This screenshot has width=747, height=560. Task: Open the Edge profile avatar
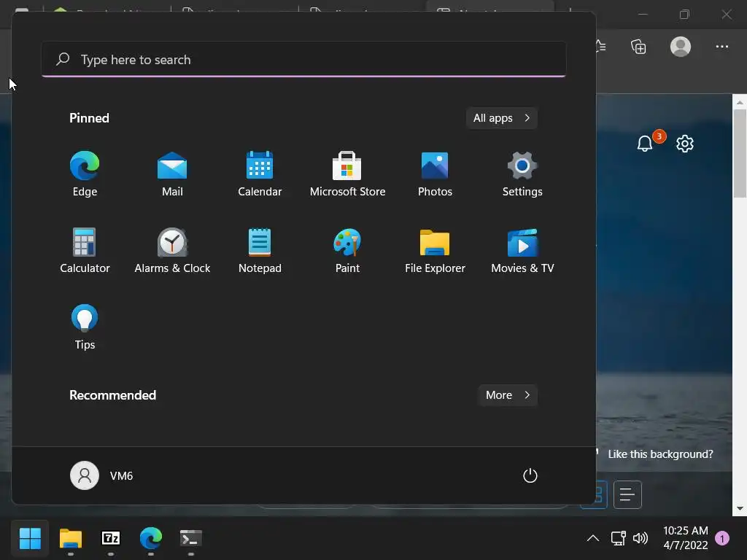681,47
